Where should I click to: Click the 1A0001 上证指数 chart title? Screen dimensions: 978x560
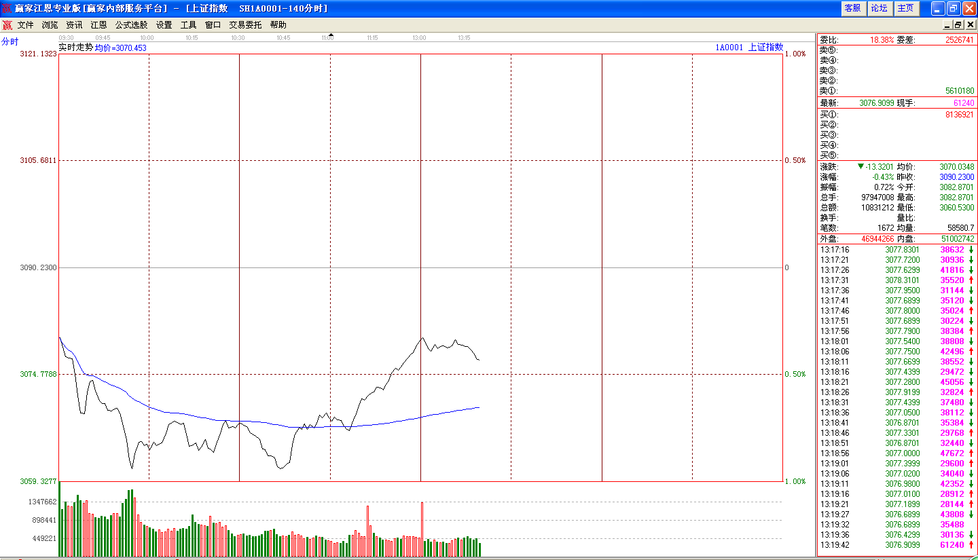pos(749,48)
